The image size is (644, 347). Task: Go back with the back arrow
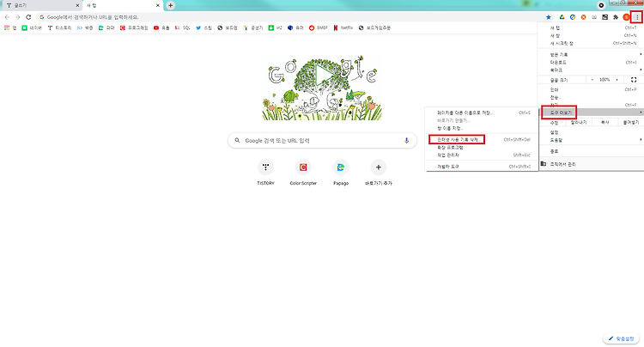click(x=7, y=17)
